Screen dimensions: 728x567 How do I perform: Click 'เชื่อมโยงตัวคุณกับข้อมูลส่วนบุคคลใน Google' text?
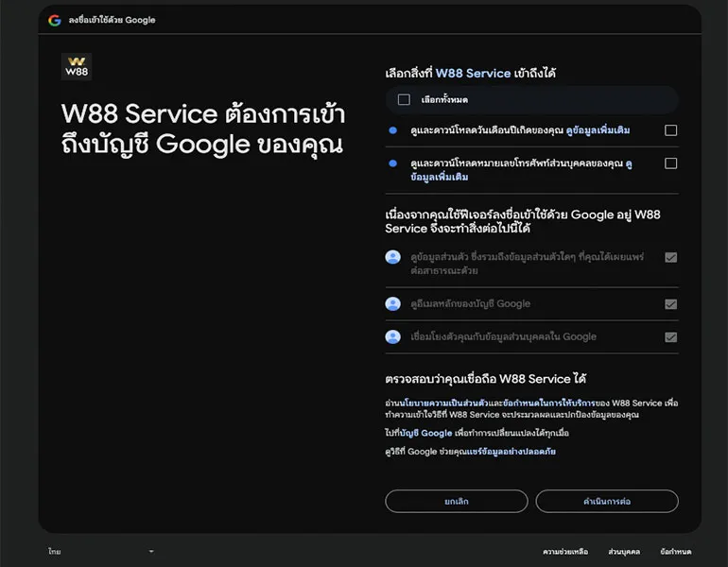click(503, 336)
